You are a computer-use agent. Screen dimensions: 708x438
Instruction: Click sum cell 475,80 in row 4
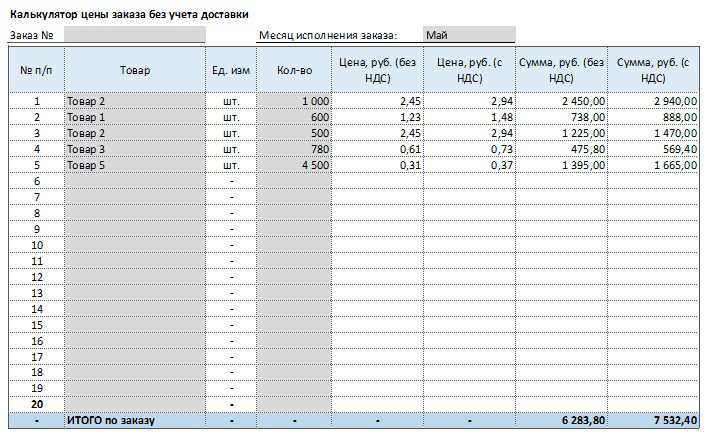coord(561,149)
